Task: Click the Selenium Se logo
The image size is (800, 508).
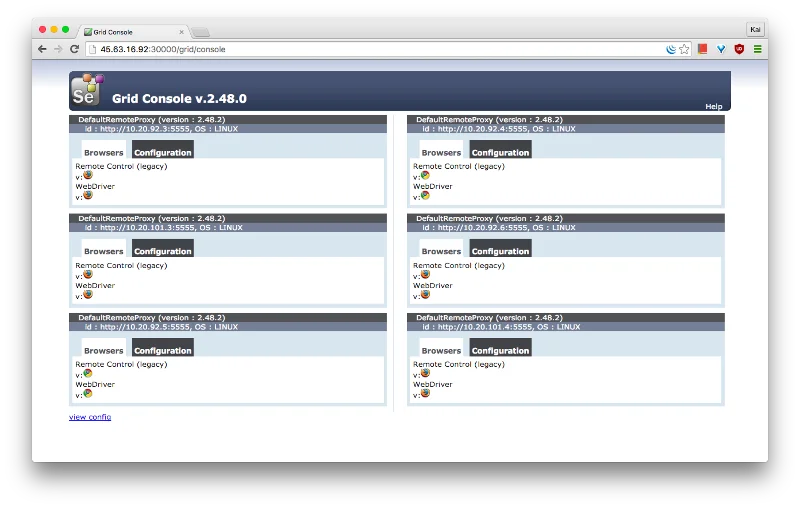Action: 86,90
